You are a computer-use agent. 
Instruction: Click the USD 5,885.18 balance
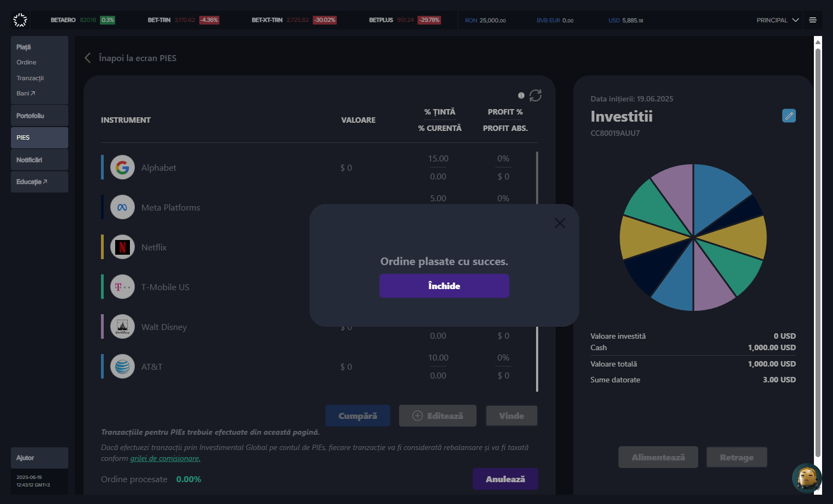pos(626,20)
